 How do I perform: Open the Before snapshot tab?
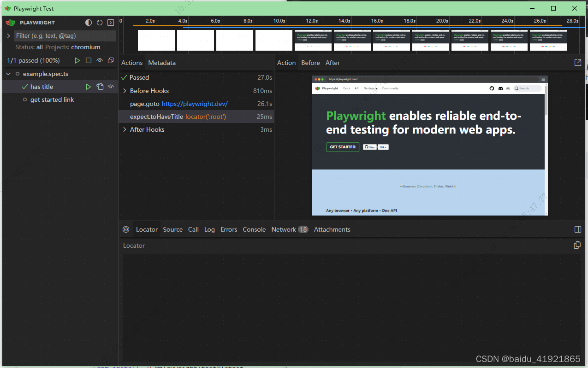click(310, 63)
